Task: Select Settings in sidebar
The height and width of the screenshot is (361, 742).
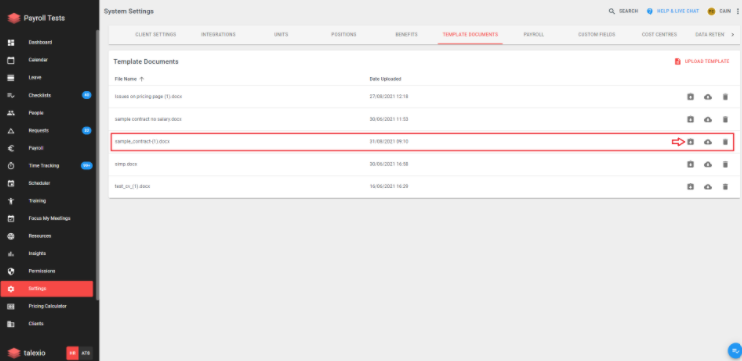Action: [47, 289]
